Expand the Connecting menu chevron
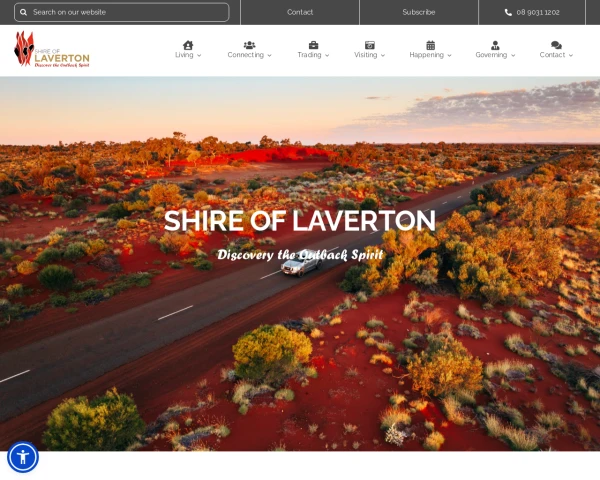The image size is (600, 480). tap(269, 56)
